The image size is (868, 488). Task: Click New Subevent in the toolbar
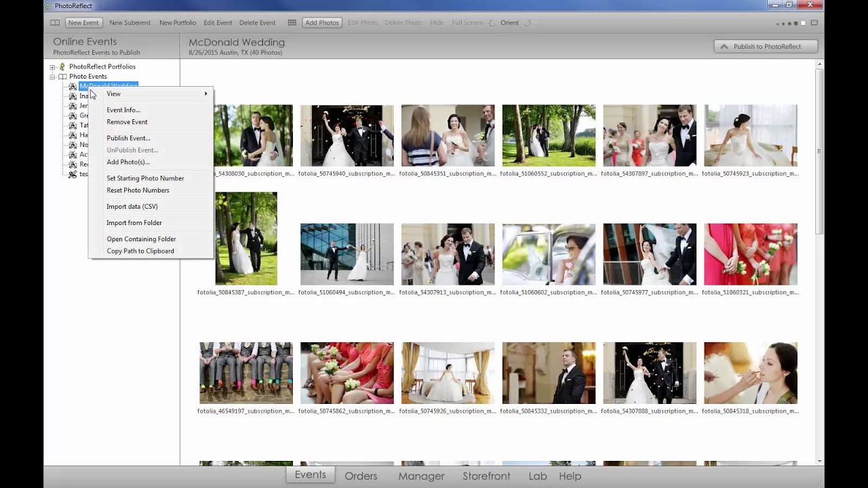pos(130,22)
